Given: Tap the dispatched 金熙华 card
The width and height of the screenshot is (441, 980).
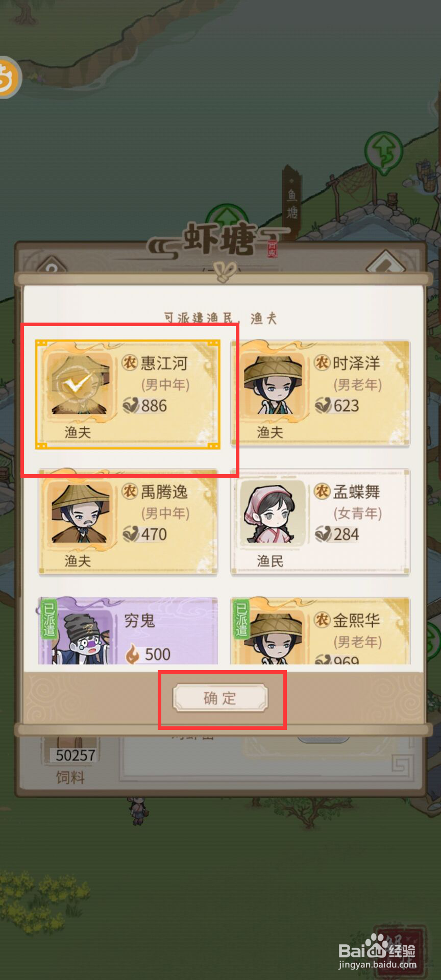Looking at the screenshot, I should coord(320,631).
